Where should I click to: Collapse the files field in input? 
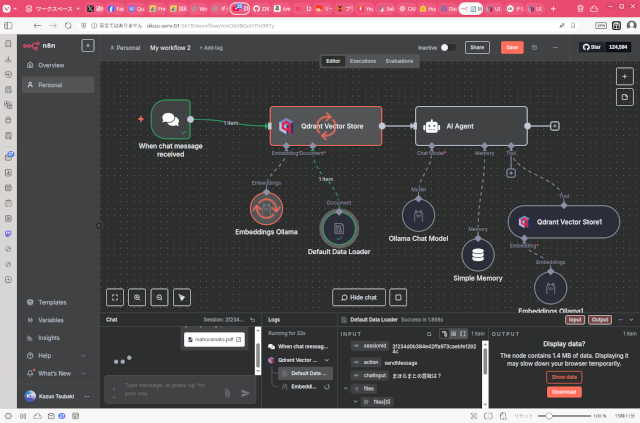[x=346, y=388]
